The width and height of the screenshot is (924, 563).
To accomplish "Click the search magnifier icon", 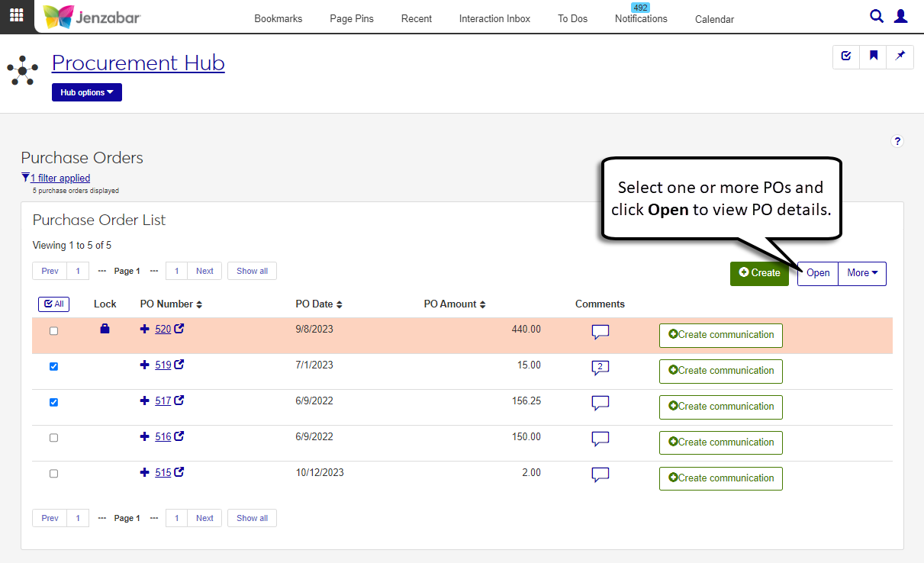I will (877, 17).
